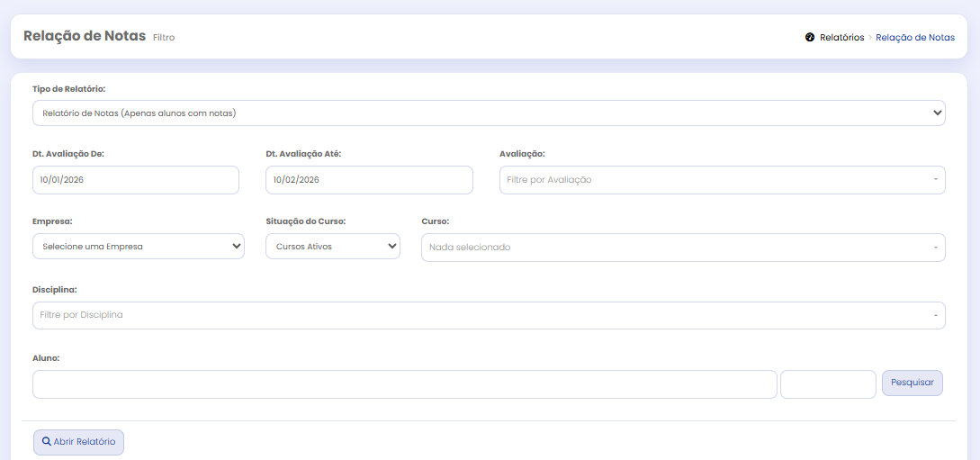Open the Situação do Curso dropdown

332,247
